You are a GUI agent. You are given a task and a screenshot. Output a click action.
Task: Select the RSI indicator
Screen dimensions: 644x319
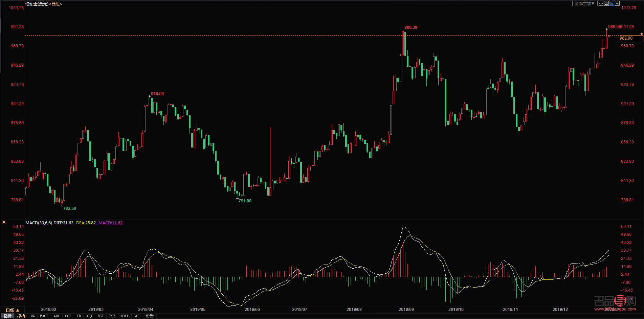tap(101, 316)
